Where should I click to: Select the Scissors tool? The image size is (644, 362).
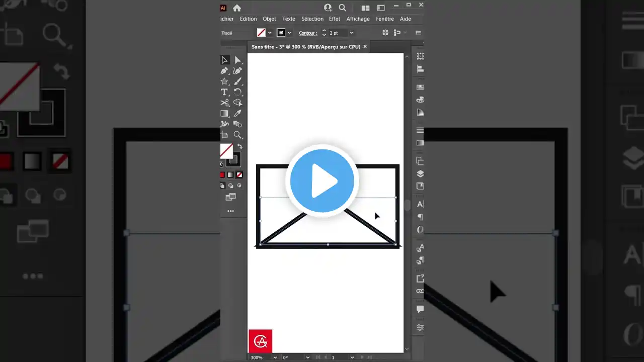tap(224, 103)
